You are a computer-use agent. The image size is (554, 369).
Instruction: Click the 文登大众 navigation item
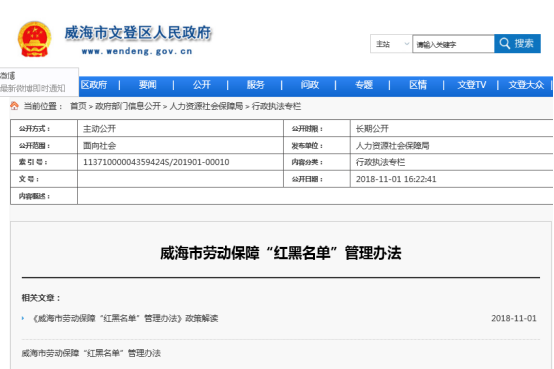pos(526,85)
